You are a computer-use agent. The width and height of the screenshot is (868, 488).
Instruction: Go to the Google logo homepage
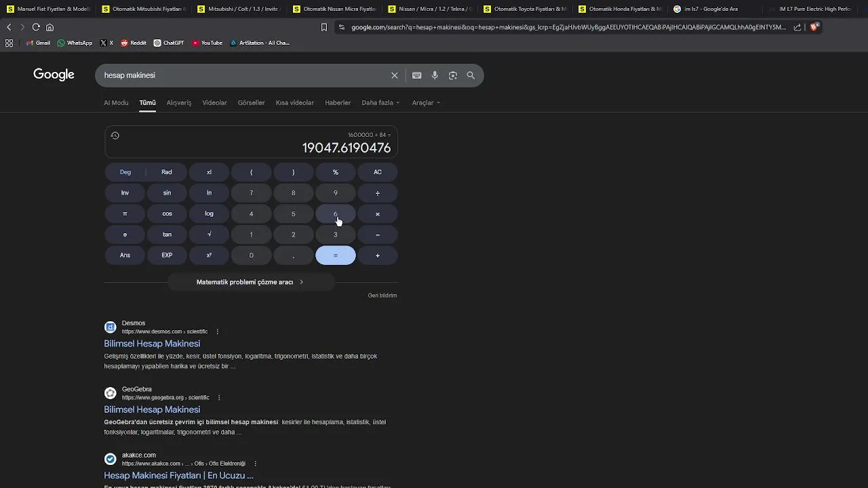[x=54, y=75]
